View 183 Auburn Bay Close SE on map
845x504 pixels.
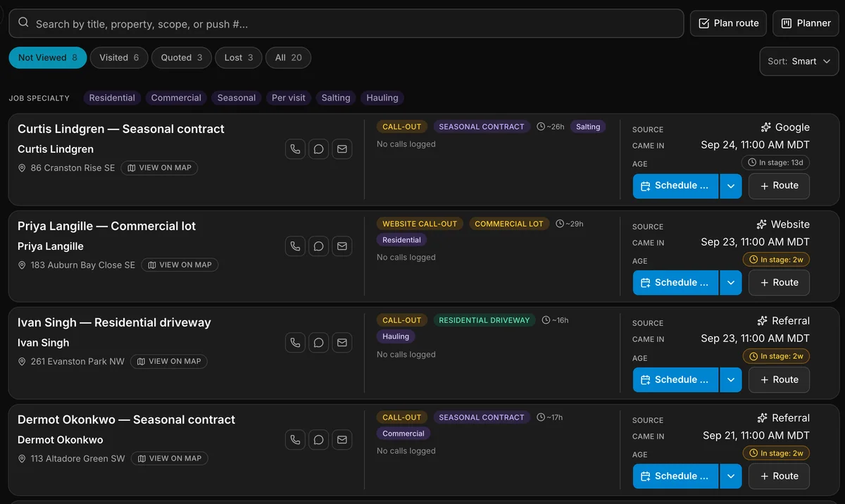(180, 265)
